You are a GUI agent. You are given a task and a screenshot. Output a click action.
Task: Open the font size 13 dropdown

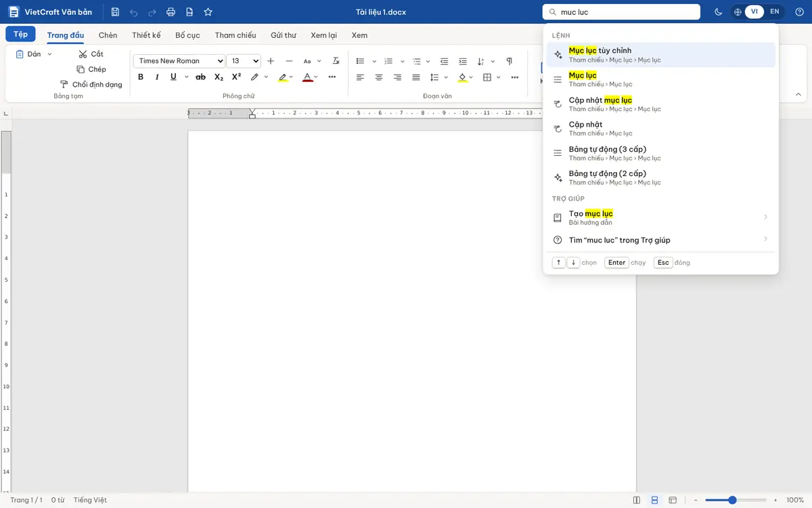[244, 61]
